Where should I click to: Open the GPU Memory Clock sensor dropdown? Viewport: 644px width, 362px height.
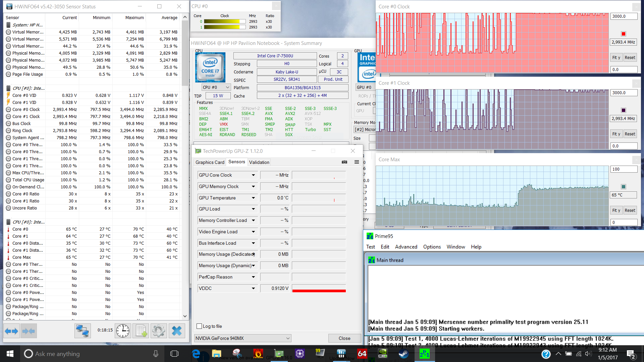[x=253, y=186]
